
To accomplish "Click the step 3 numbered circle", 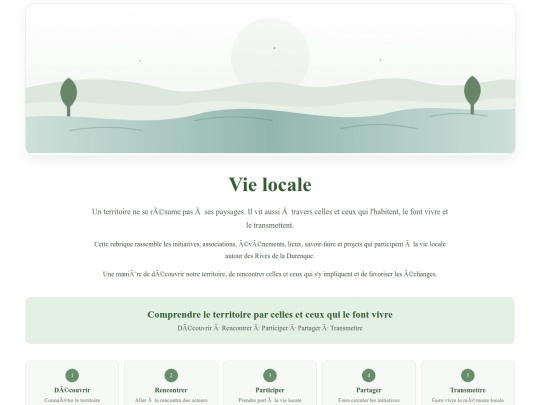I will coord(270,375).
